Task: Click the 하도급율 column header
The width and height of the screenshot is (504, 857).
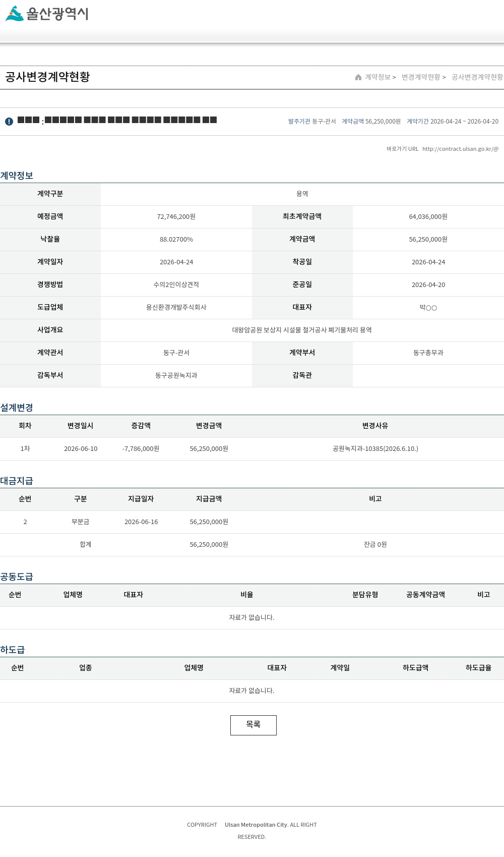Action: pyautogui.click(x=479, y=668)
